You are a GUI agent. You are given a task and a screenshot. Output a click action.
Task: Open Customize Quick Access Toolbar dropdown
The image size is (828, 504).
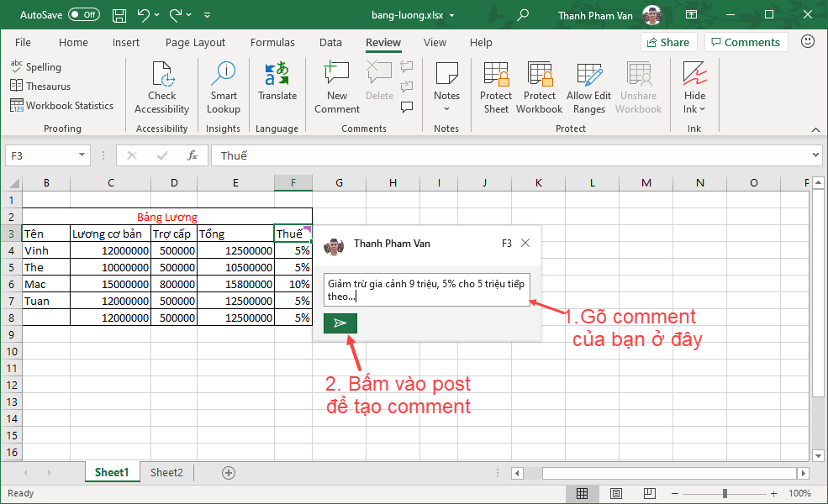coord(208,15)
